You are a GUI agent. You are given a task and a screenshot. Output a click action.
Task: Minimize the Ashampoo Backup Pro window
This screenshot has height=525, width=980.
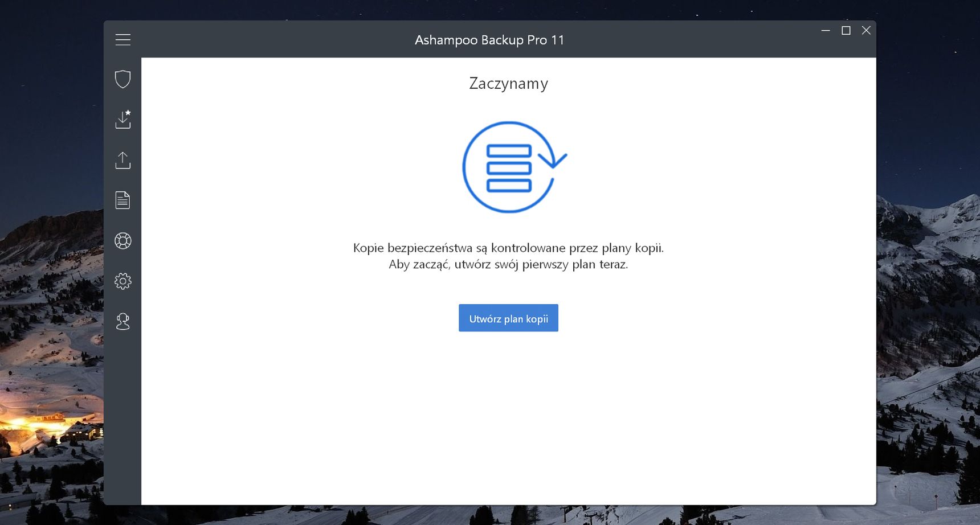click(x=826, y=30)
